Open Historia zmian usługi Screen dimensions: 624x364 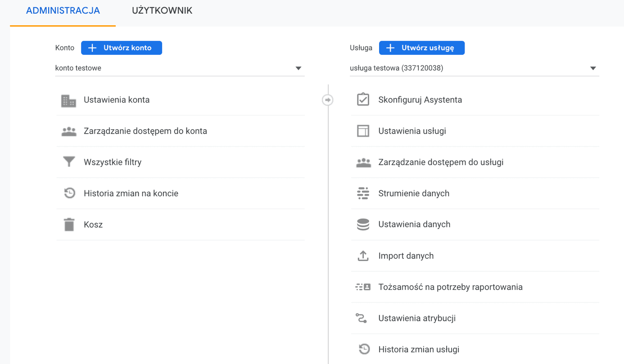pyautogui.click(x=475, y=349)
